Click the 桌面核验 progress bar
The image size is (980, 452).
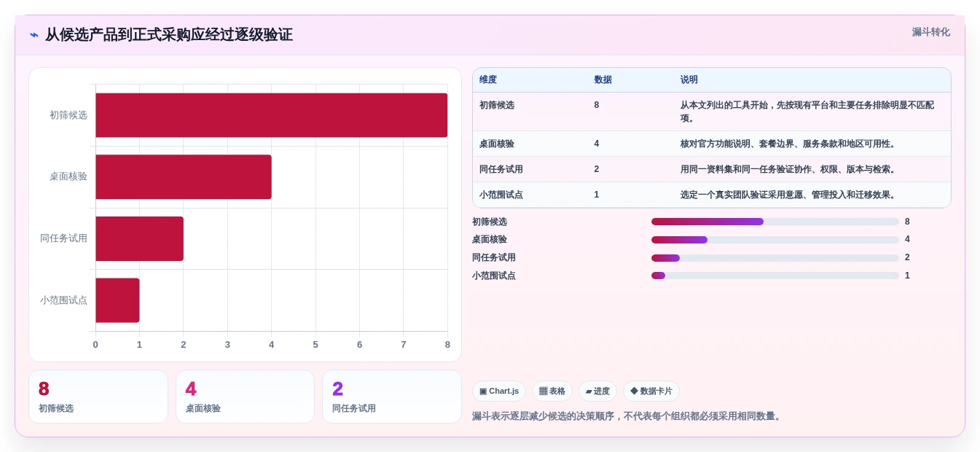pos(775,240)
